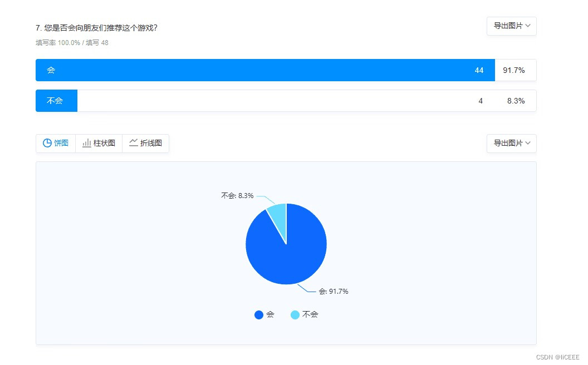Image resolution: width=588 pixels, height=365 pixels.
Task: Click the chevron on the top 导出图片 button
Action: coord(528,26)
